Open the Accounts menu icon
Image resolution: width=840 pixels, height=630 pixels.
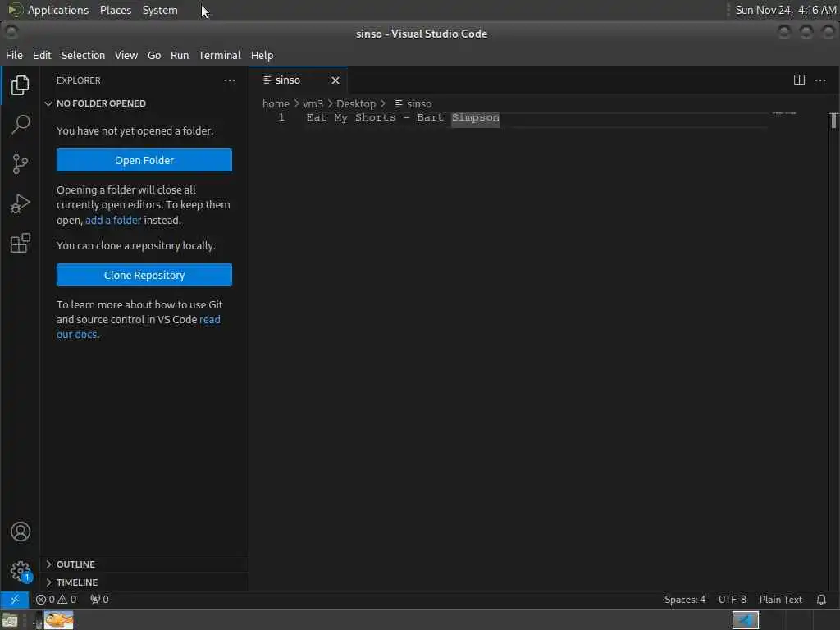click(x=21, y=532)
